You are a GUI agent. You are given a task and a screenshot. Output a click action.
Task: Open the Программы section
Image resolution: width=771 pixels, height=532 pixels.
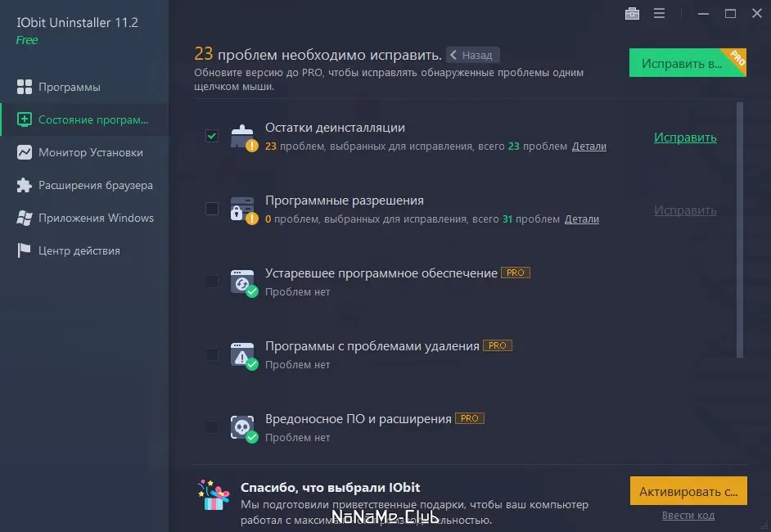(x=84, y=87)
